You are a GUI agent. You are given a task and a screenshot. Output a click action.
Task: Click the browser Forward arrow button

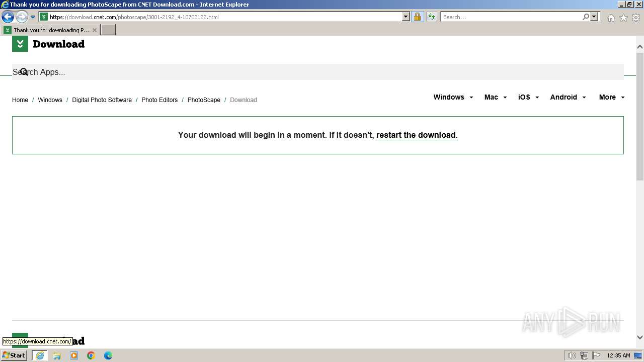pos(22,17)
